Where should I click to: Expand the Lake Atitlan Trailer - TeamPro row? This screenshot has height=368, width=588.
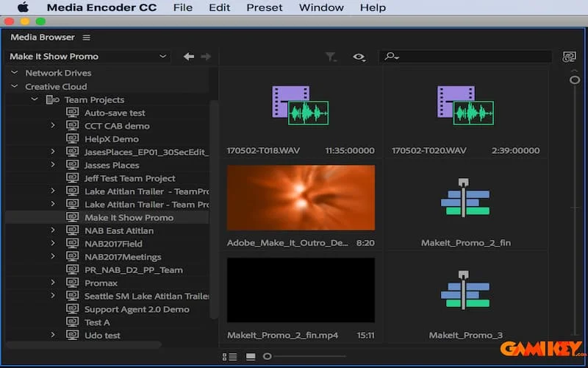tap(53, 191)
